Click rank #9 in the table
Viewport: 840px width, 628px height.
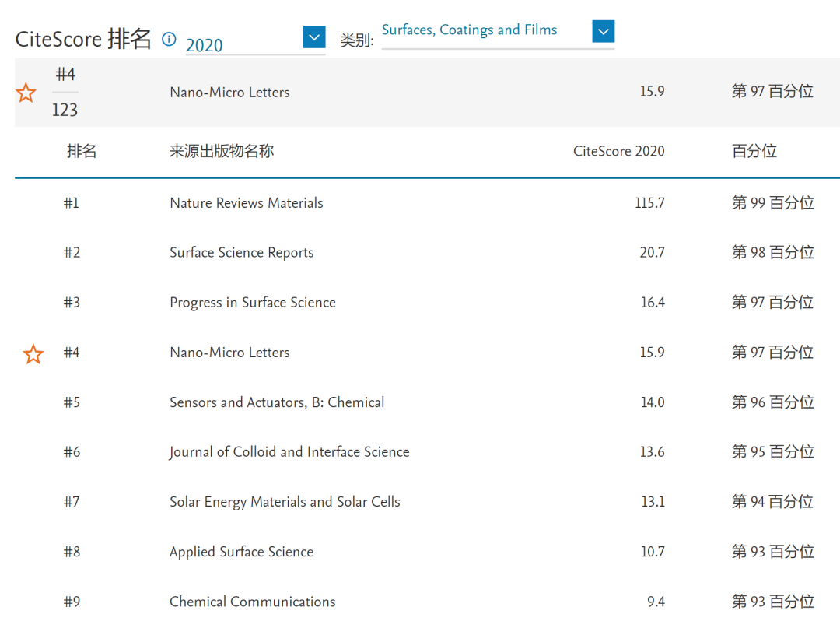(72, 602)
